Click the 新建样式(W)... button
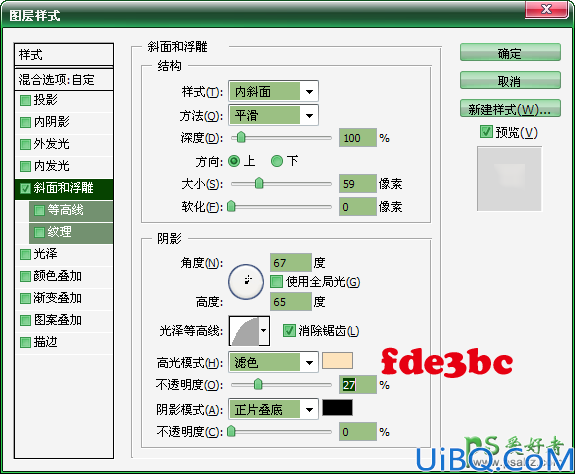575x474 pixels. [x=510, y=109]
